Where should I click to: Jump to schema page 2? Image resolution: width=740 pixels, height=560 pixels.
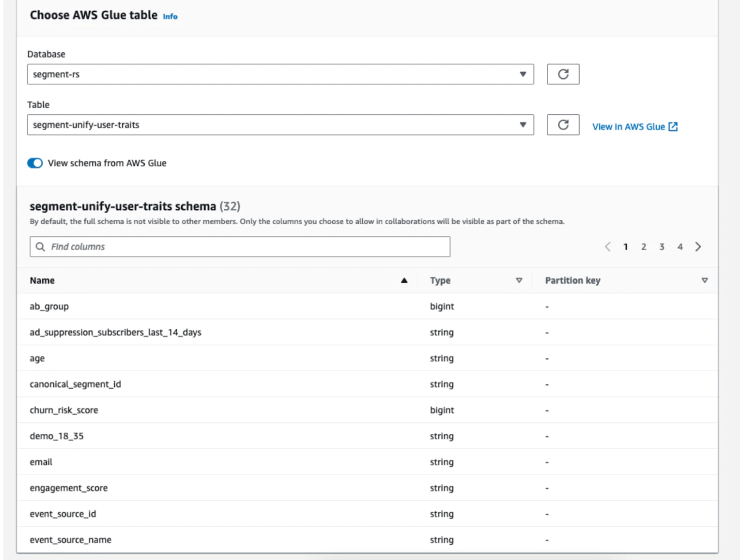644,247
